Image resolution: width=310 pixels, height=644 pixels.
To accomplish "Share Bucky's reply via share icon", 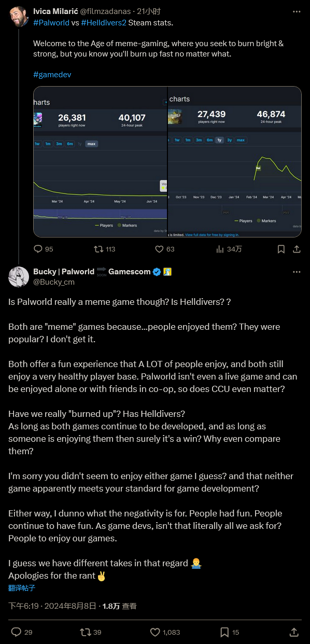I will tap(293, 632).
